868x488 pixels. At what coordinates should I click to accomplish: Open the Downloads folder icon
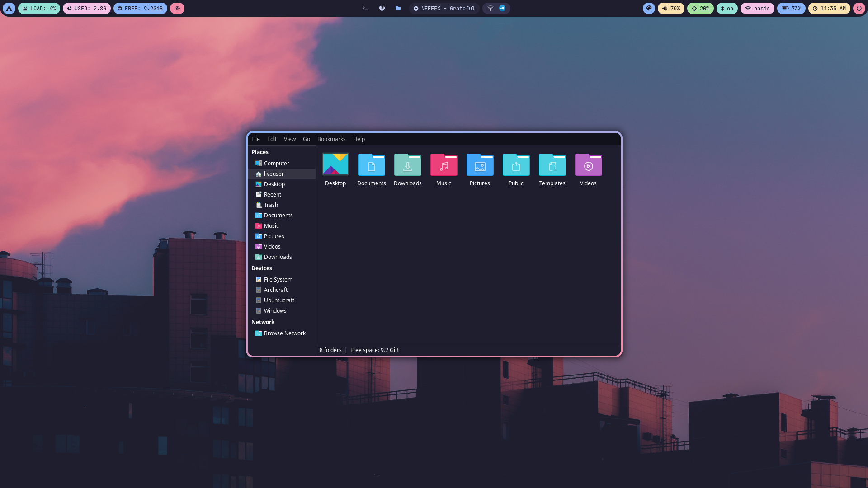[407, 165]
